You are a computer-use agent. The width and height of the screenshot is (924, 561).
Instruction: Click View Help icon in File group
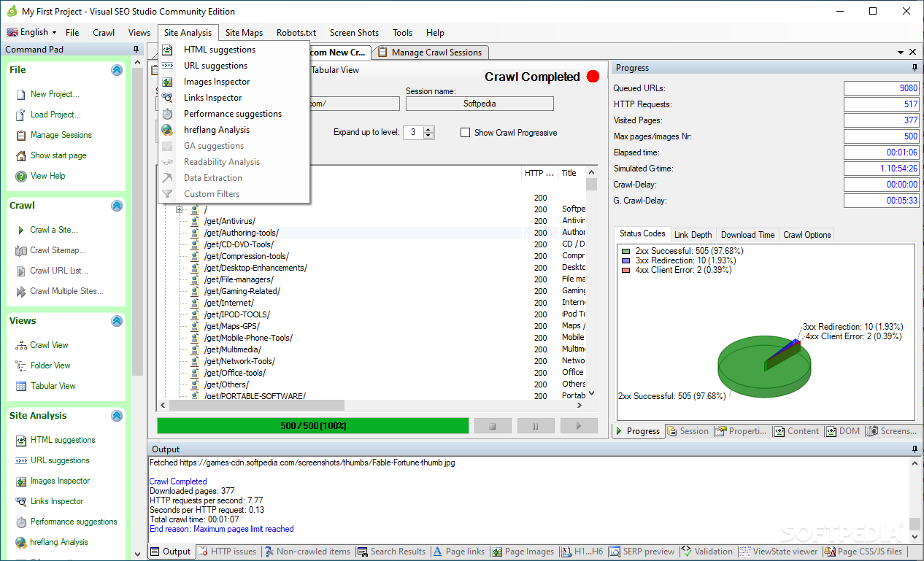tap(21, 176)
